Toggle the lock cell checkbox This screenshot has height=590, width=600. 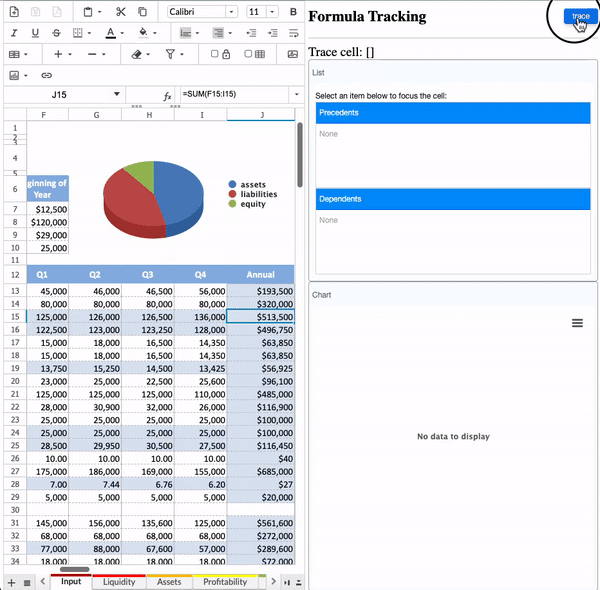click(215, 54)
